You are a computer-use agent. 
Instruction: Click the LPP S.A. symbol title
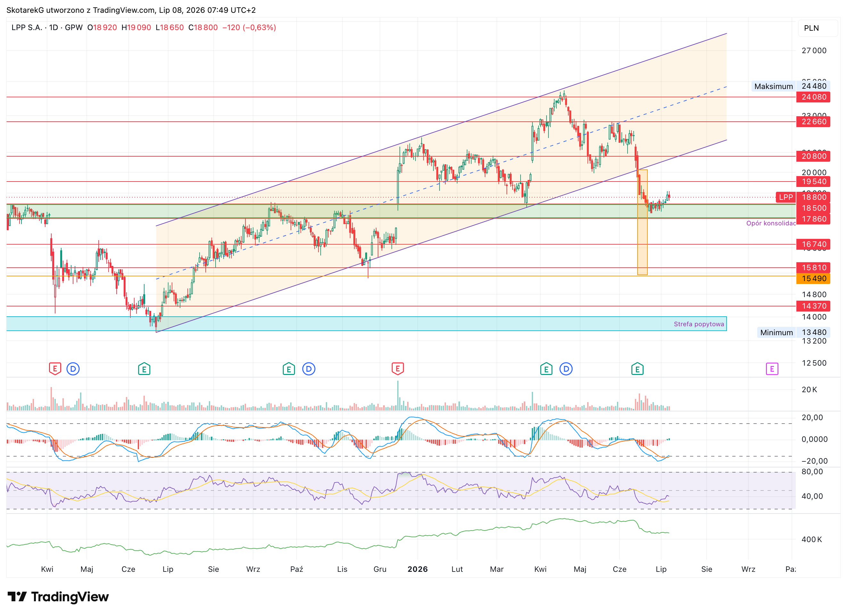pos(27,28)
